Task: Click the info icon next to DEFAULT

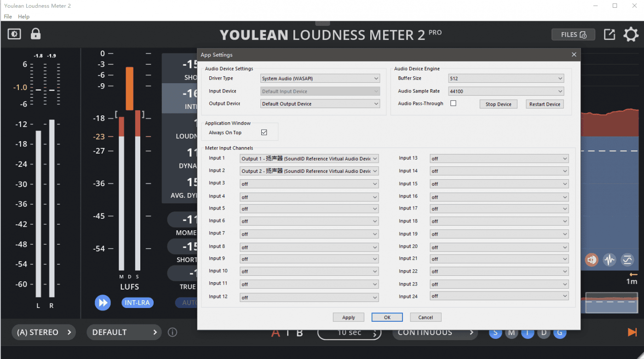Action: point(172,332)
